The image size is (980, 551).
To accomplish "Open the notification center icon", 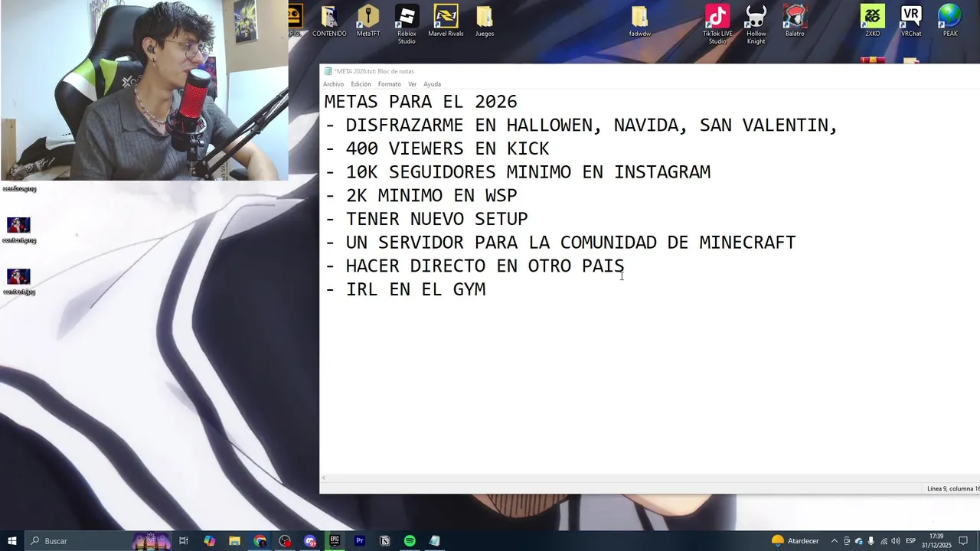I will tap(964, 541).
